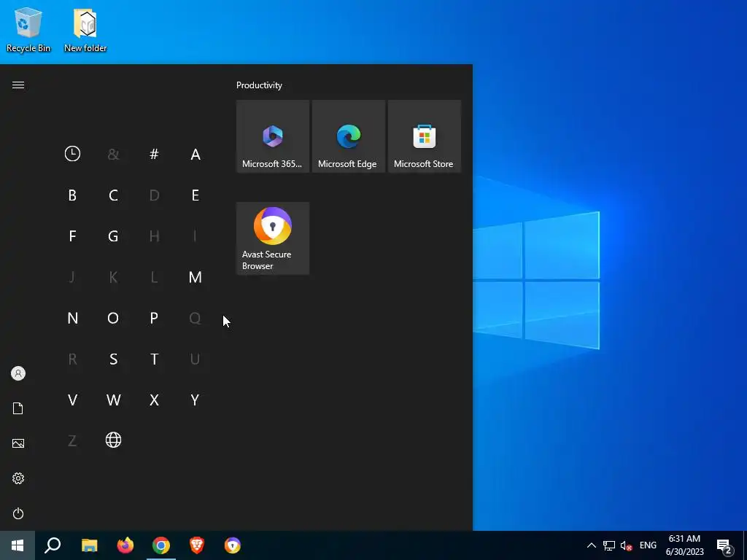Jump to apps starting with N
The width and height of the screenshot is (747, 560).
coord(72,318)
